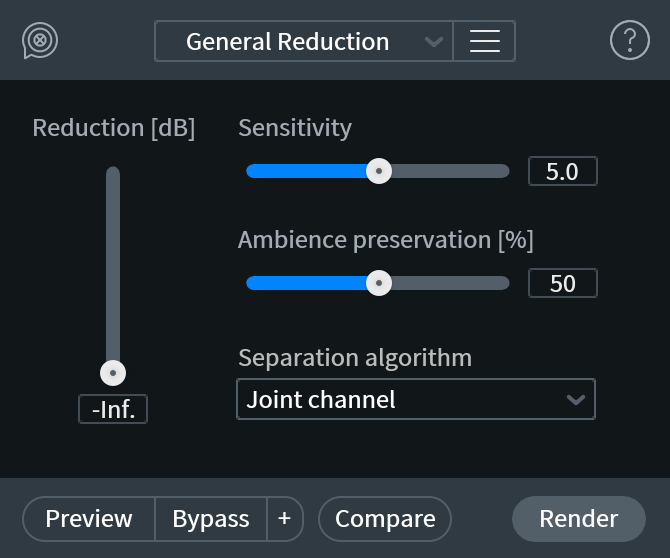The height and width of the screenshot is (558, 670).
Task: Click the Ambience preservation slider handle
Action: (378, 283)
